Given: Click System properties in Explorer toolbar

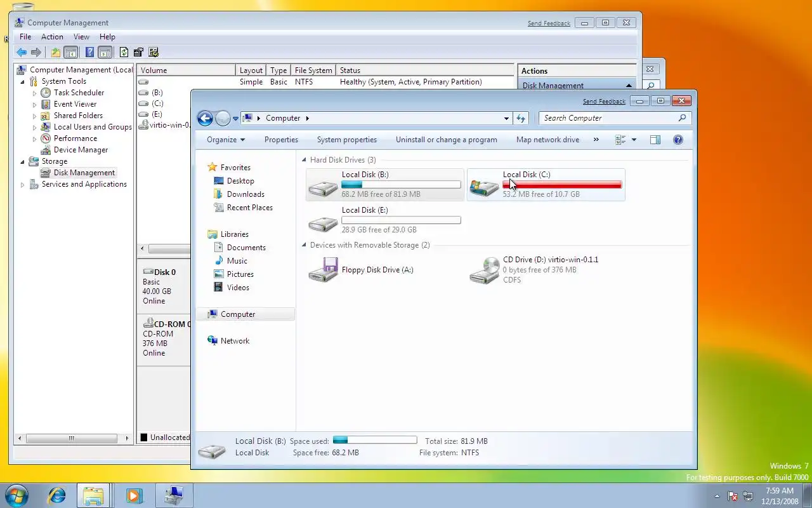Looking at the screenshot, I should [347, 140].
